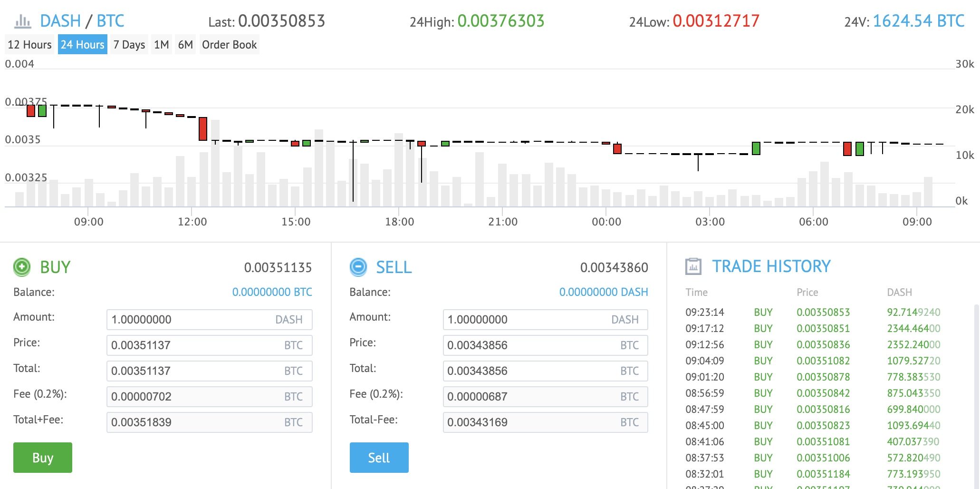
Task: Click the Sell Price input field
Action: [x=546, y=345]
